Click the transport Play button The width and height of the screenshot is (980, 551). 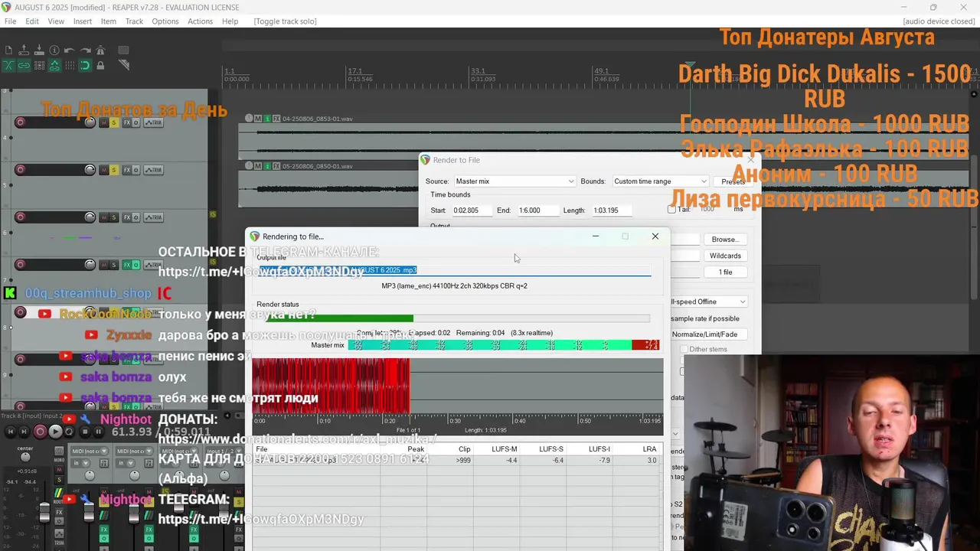tap(55, 432)
